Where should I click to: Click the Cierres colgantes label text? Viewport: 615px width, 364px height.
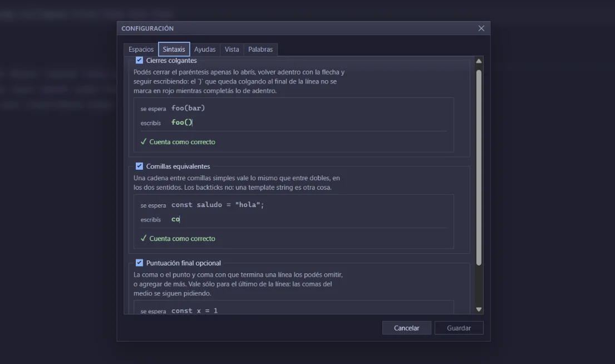coord(171,61)
